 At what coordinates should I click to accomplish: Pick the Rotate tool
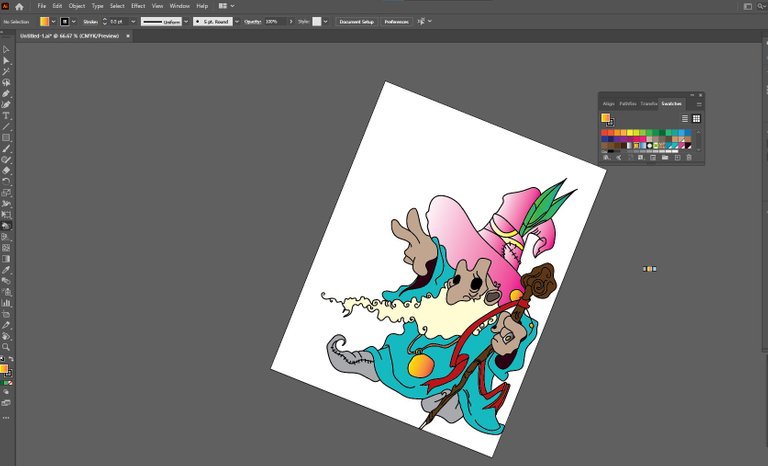coord(6,182)
